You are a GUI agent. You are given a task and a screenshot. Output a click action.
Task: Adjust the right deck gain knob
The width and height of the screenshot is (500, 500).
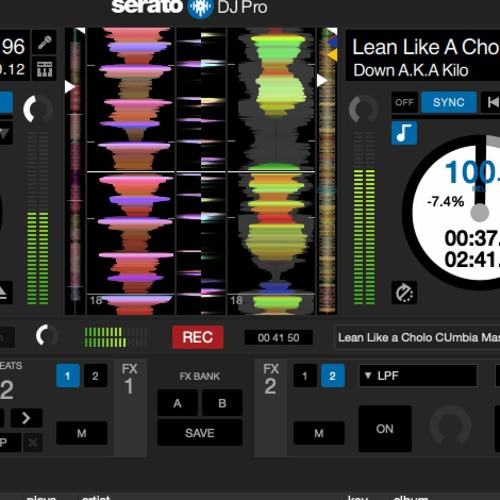[363, 109]
